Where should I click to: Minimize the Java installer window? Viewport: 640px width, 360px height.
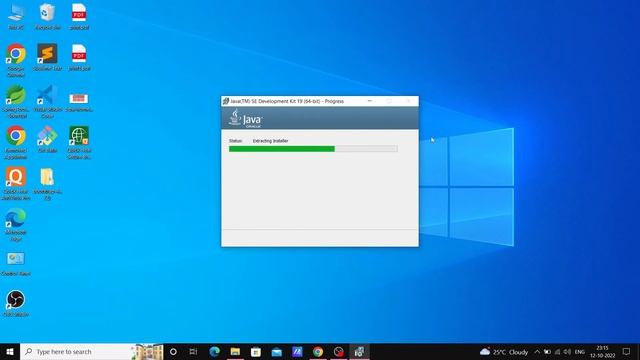tap(370, 101)
